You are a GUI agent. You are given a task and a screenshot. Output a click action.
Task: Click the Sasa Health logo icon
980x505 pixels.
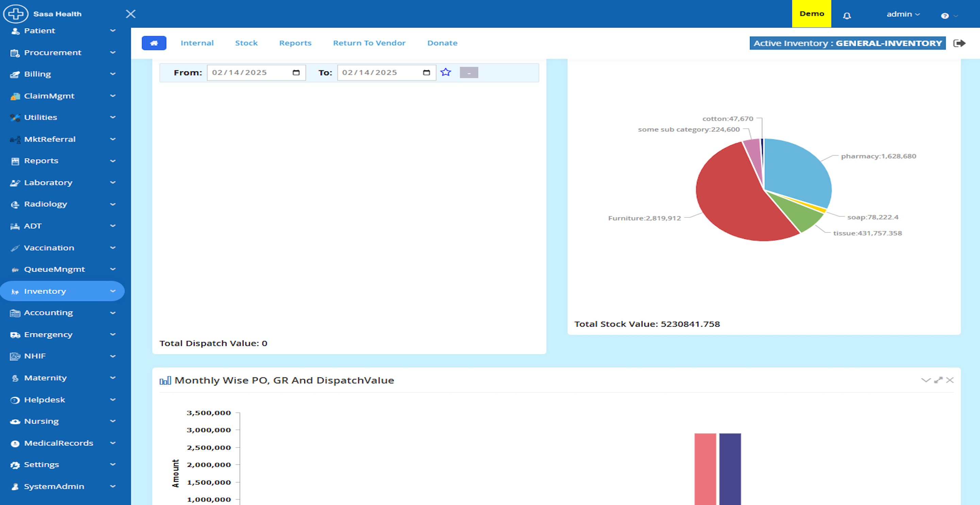(x=16, y=14)
